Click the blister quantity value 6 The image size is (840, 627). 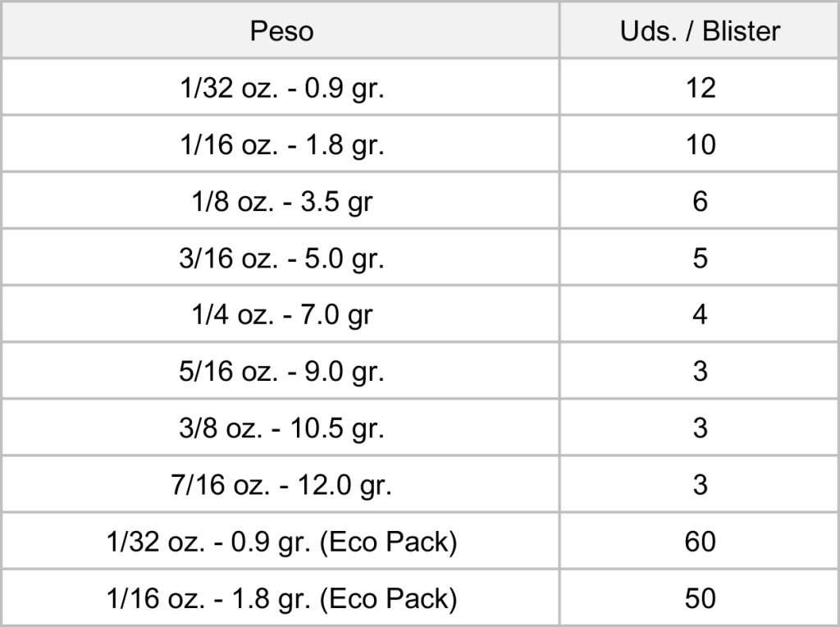[x=700, y=201]
